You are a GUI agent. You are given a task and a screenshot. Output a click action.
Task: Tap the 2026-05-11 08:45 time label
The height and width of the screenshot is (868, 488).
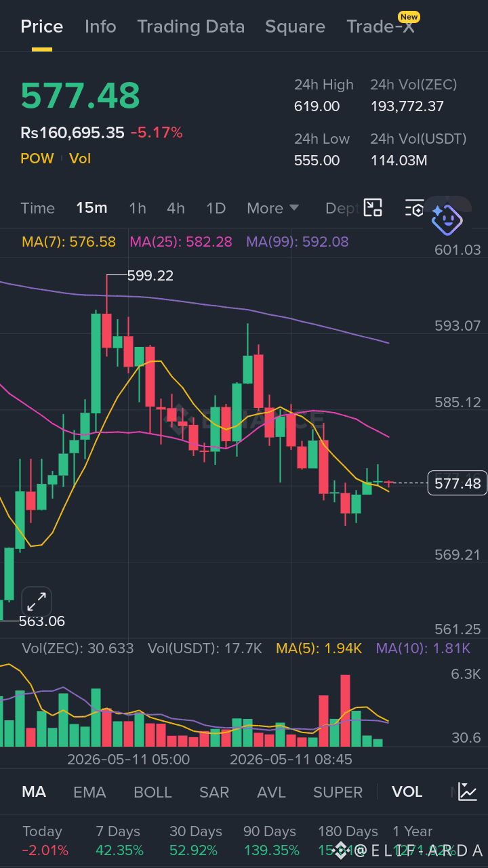(291, 760)
